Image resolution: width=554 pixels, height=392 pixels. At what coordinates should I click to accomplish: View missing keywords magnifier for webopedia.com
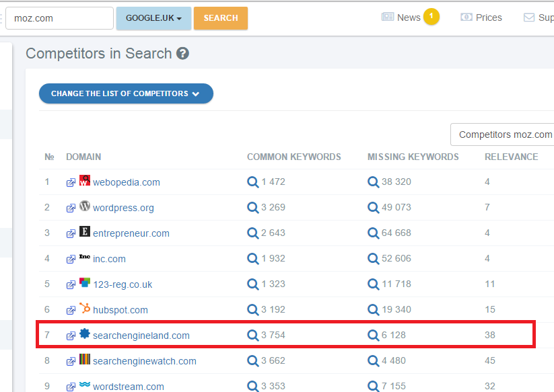point(373,182)
